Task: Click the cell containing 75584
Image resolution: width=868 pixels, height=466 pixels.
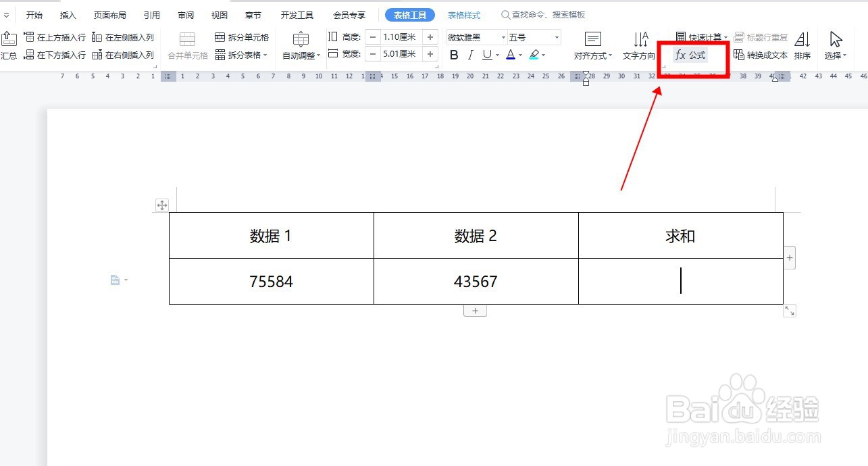Action: coord(271,281)
